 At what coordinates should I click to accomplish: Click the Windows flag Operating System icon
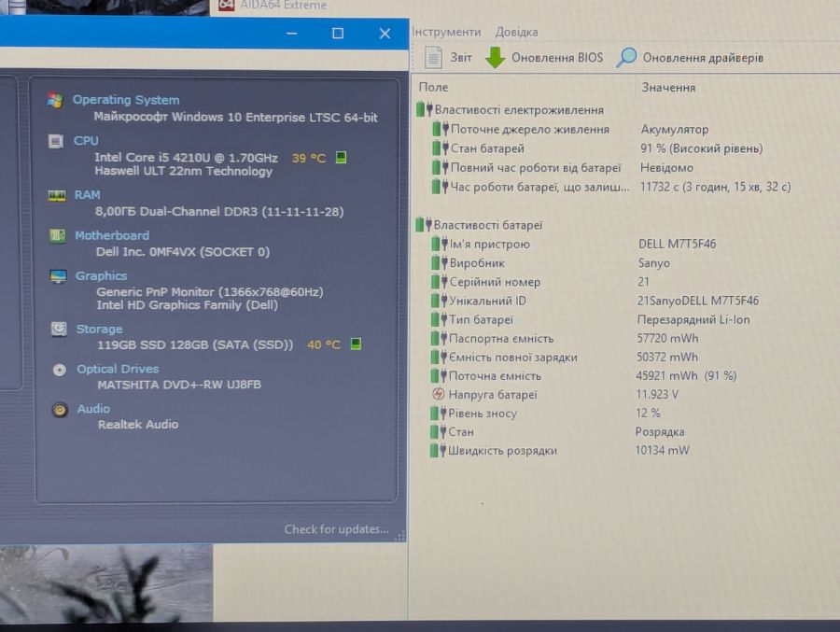click(55, 100)
